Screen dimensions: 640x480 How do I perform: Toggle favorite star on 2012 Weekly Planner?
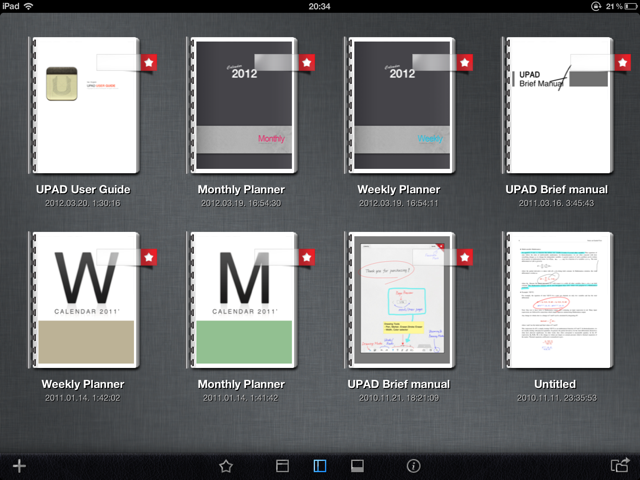coord(465,62)
